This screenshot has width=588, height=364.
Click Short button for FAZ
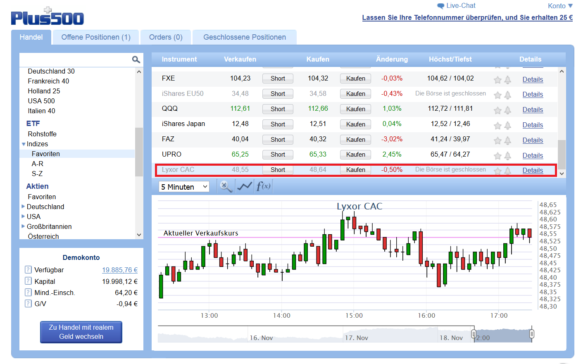tap(278, 140)
